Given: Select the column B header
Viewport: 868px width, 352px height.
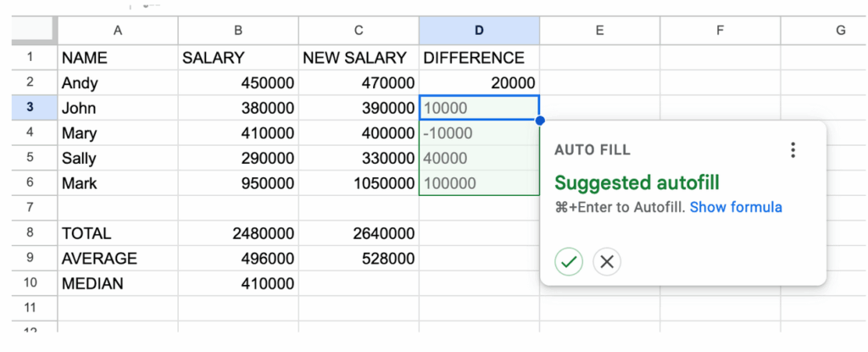Looking at the screenshot, I should (238, 31).
